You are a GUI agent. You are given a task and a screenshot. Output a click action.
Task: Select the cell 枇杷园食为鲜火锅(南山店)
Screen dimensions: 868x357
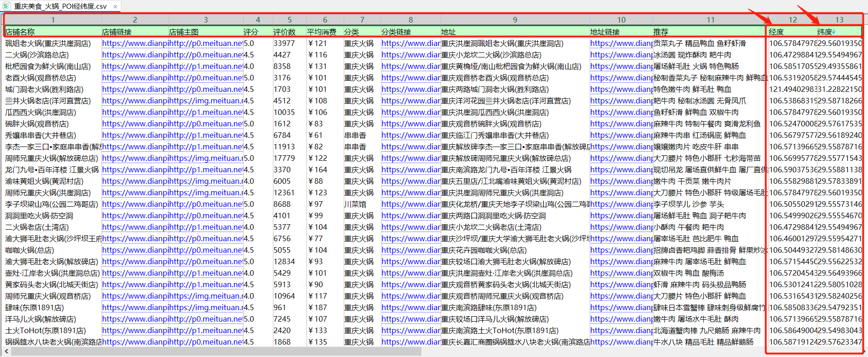(x=53, y=66)
